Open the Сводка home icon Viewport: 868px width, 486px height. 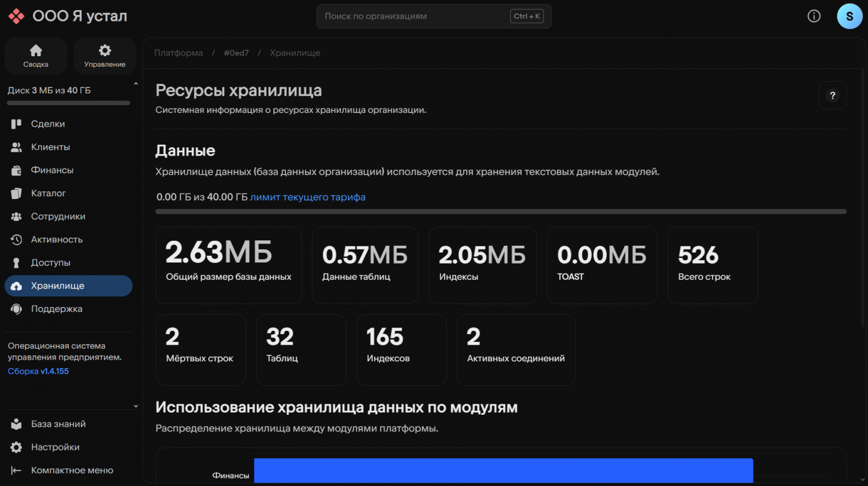[x=36, y=51]
